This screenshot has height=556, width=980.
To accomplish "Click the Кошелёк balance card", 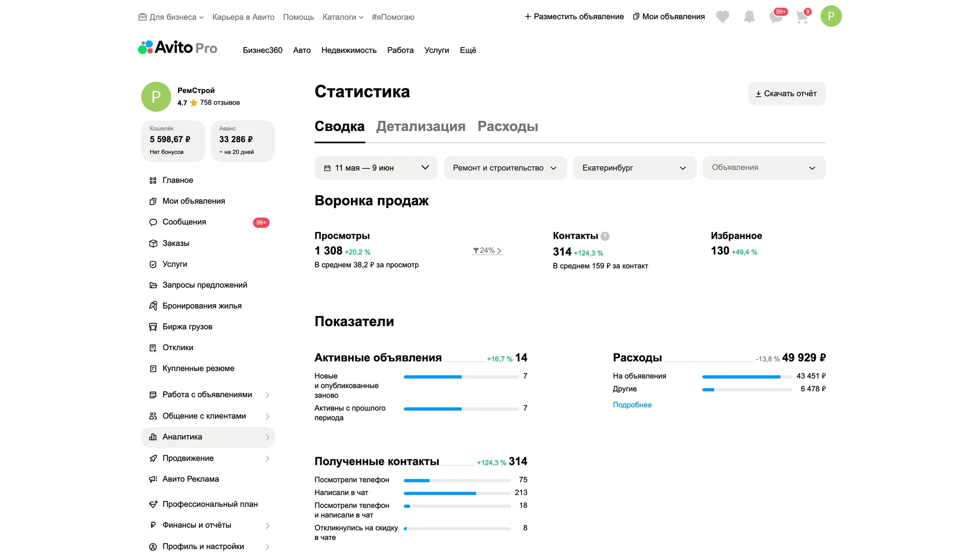I will tap(173, 141).
